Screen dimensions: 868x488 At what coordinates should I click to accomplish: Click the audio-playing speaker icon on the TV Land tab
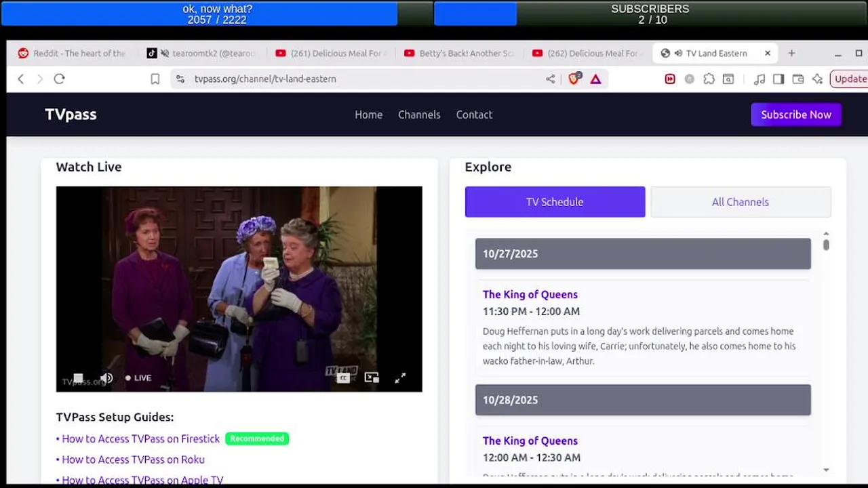[x=678, y=53]
